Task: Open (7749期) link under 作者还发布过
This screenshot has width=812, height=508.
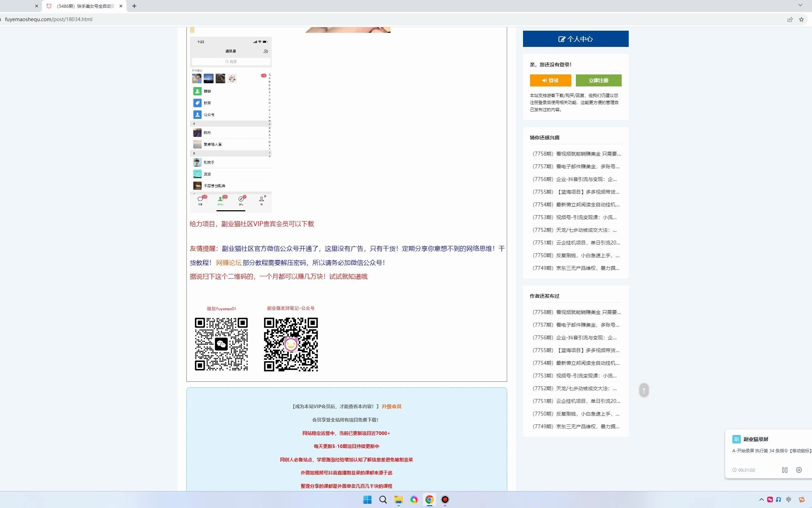Action: click(576, 427)
